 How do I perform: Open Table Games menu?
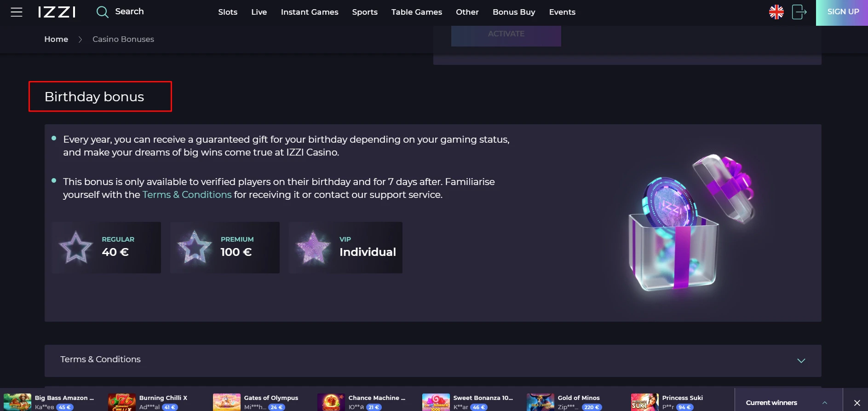(417, 12)
